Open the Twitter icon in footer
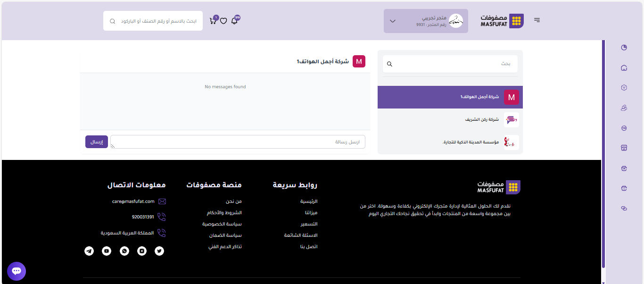Viewport: 644px width, 284px height. tap(159, 251)
